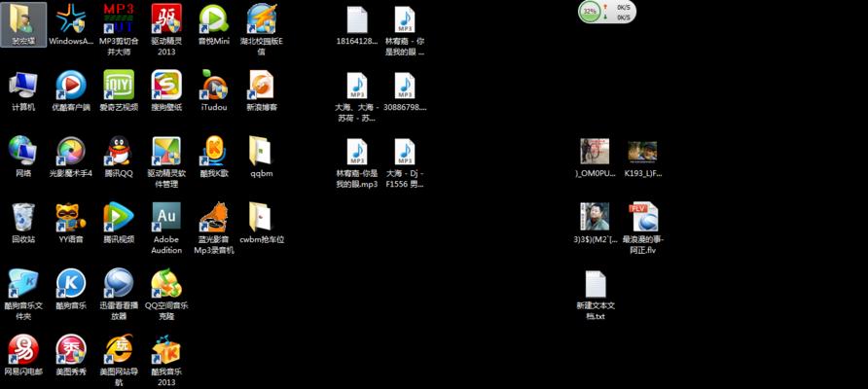Select 大海、大海 - 苏荷 MP3 file
Viewport: 868px width, 389px height.
tap(357, 97)
